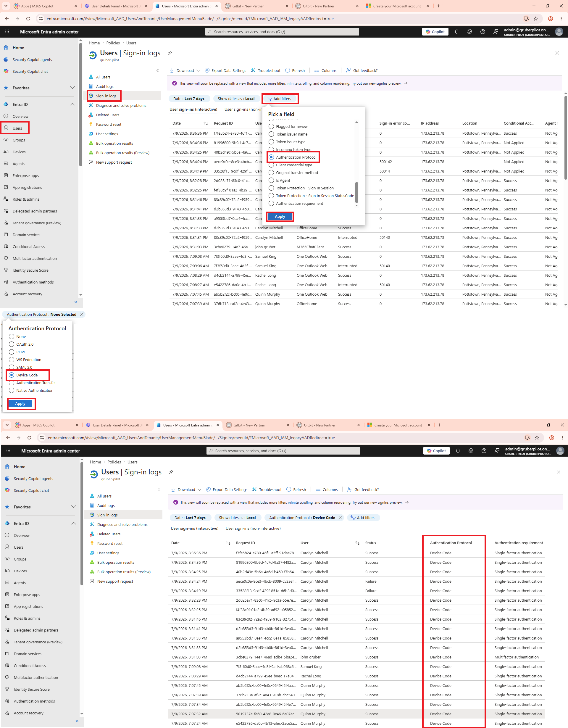Viewport: 568px width, 728px height.
Task: Click Copilot button in lower window header
Action: coord(436,451)
